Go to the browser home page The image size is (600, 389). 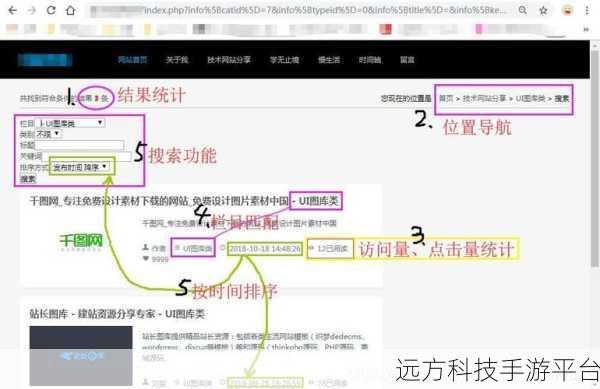[70, 10]
